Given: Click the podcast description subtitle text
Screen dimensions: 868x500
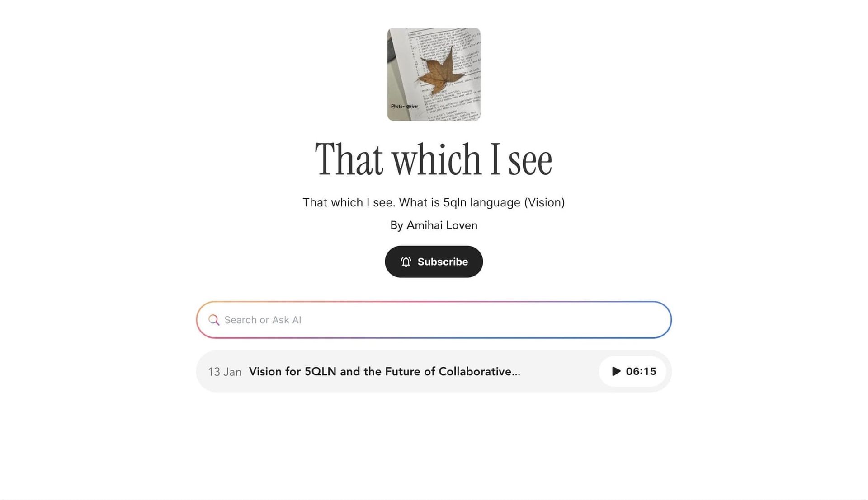Looking at the screenshot, I should pyautogui.click(x=434, y=202).
